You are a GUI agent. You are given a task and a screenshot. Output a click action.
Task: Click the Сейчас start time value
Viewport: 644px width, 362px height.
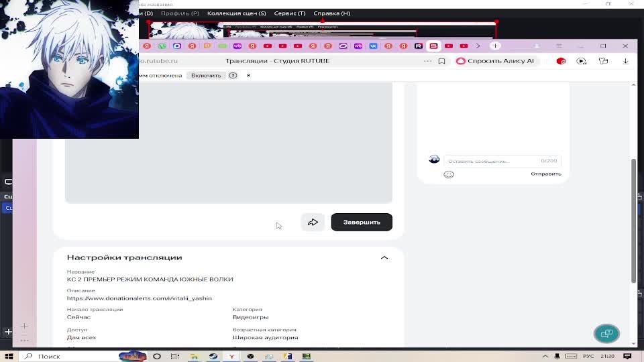click(79, 317)
